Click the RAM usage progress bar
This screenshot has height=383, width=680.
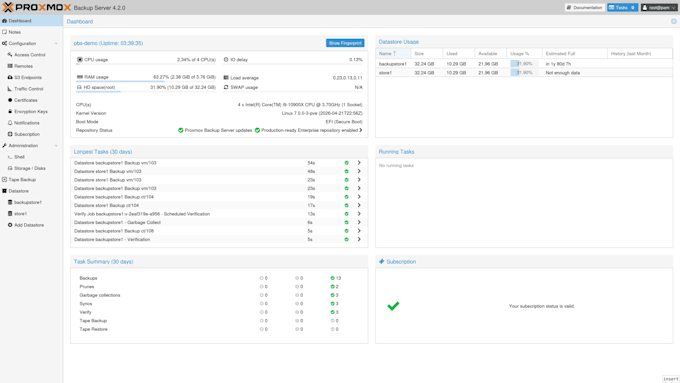point(146,81)
